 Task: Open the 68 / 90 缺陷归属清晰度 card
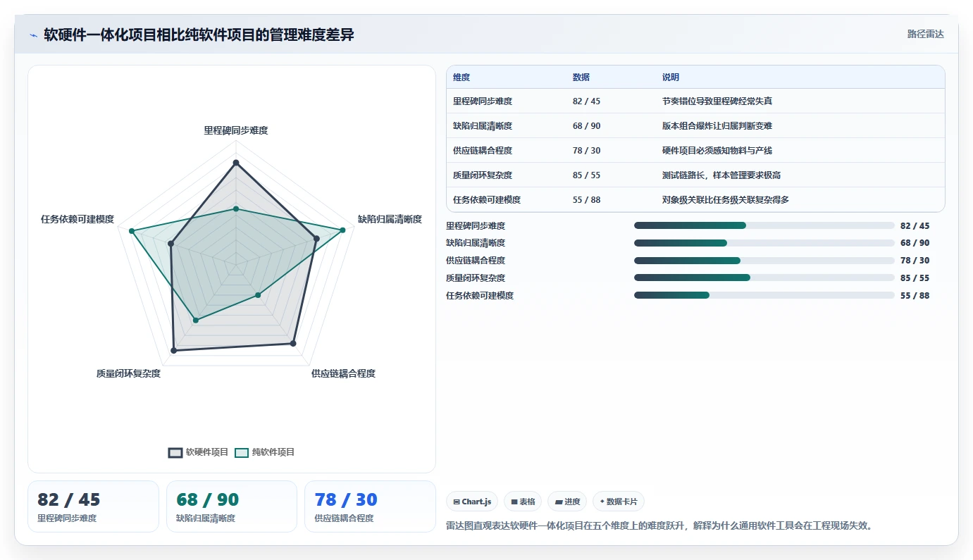pos(232,506)
